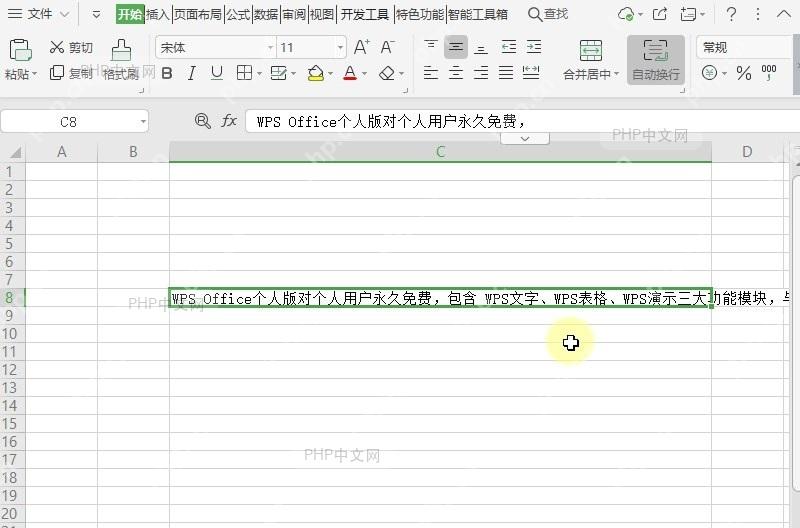Toggle Bold formatting
Image resolution: width=800 pixels, height=528 pixels.
167,73
